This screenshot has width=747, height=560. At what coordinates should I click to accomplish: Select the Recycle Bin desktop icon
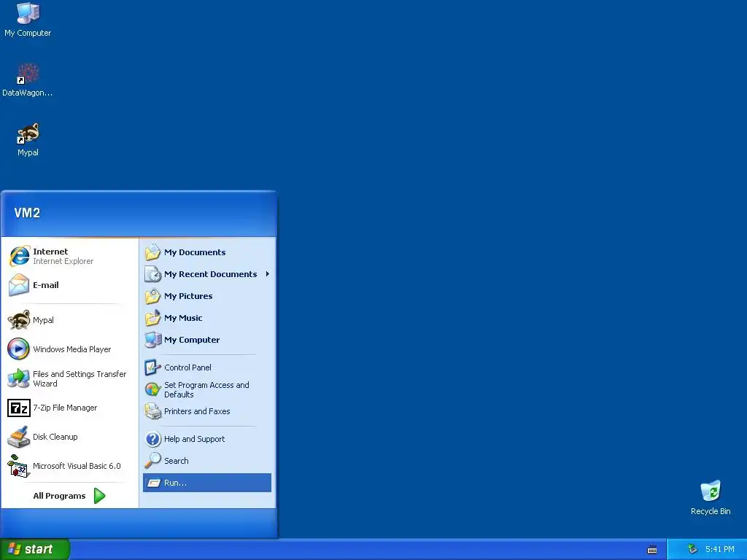tap(711, 497)
